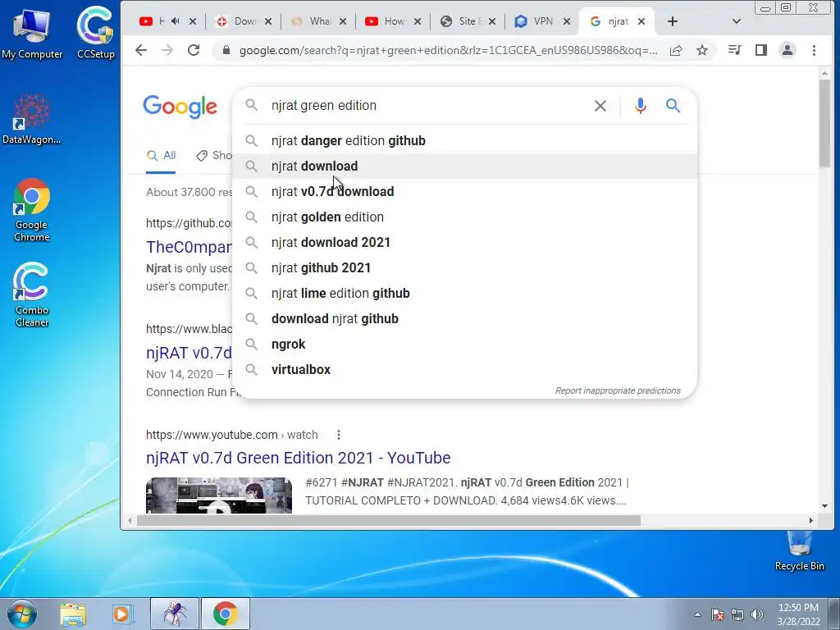The width and height of the screenshot is (840, 630).
Task: Click the spider application in the taskbar
Action: 175,614
